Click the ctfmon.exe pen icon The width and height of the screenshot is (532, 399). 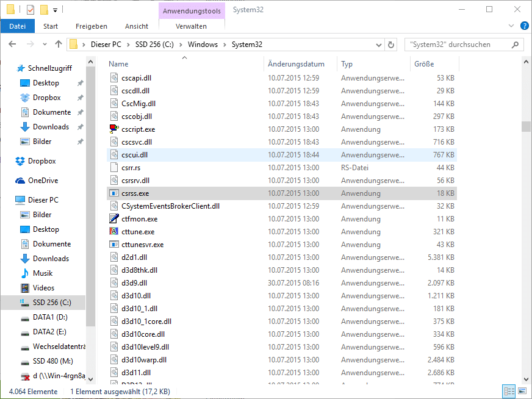114,218
